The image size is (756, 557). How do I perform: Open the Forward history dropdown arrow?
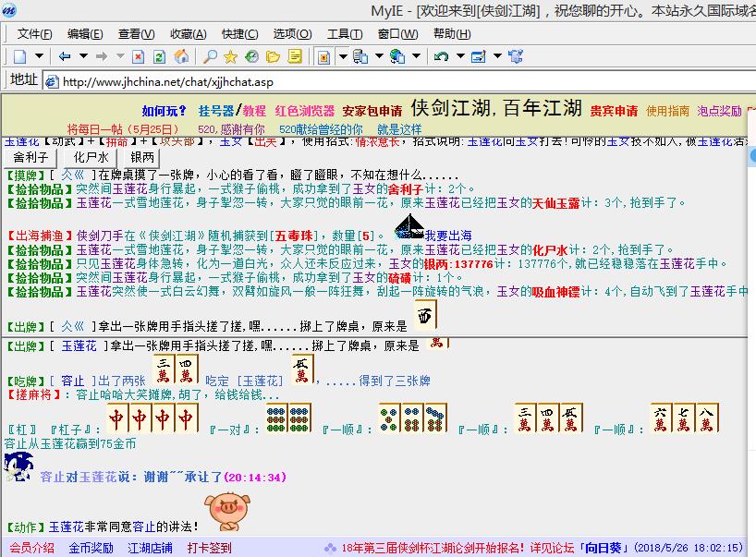tap(120, 56)
